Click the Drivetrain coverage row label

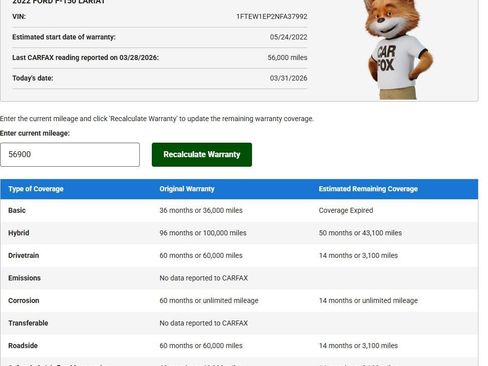pyautogui.click(x=24, y=255)
